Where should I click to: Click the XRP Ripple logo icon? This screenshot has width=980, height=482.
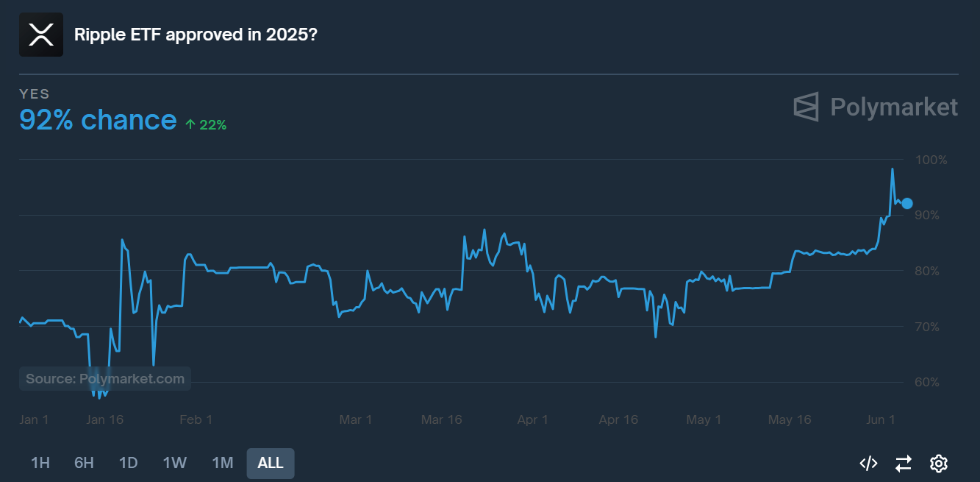pos(41,35)
